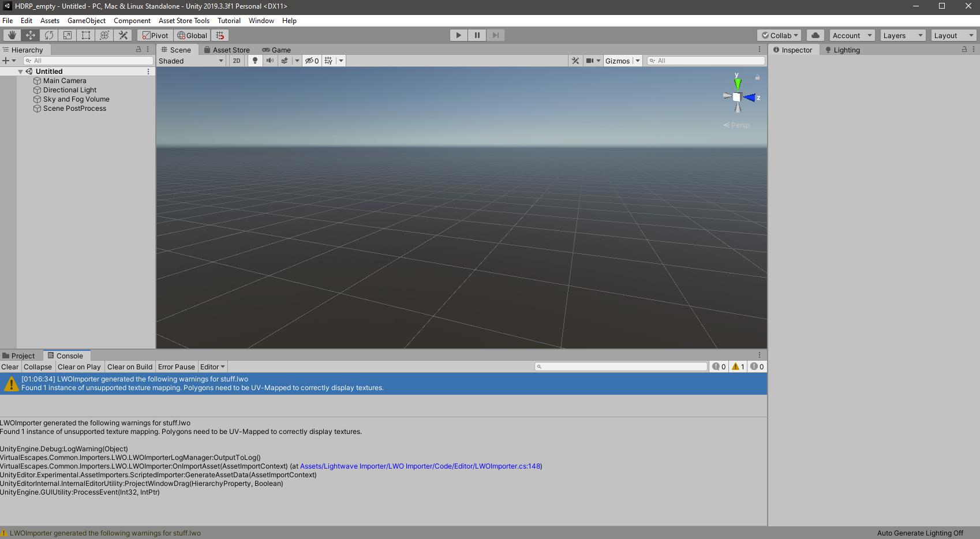Open the LWOImporter.cs:148 link
Image resolution: width=980 pixels, height=539 pixels.
420,466
